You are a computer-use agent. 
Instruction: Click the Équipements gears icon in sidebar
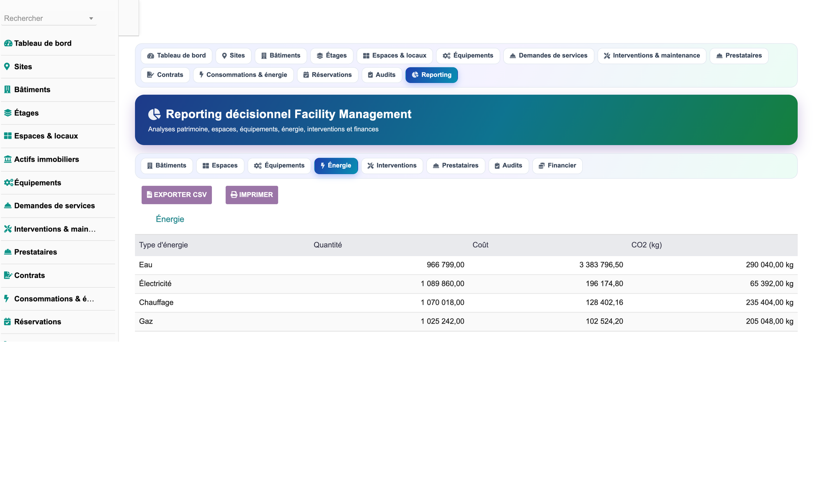(8, 183)
